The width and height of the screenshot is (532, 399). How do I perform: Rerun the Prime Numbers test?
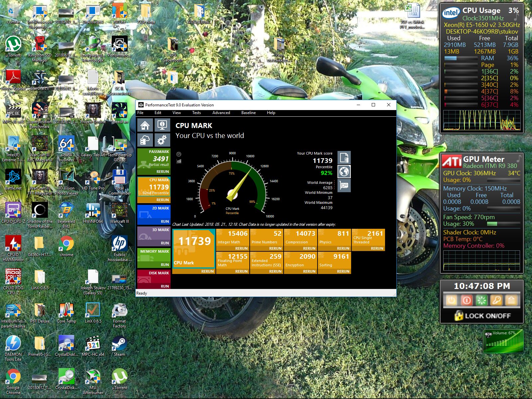point(275,248)
